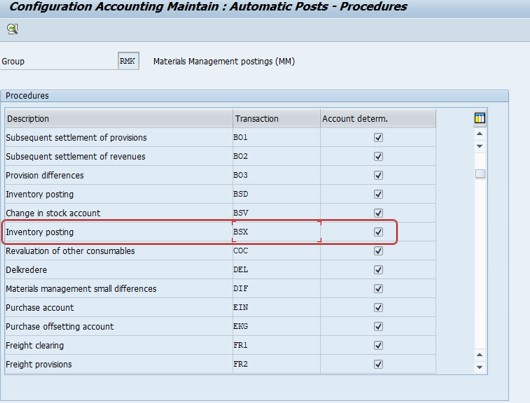Select the Purchase account row
530x403 pixels.
(x=220, y=307)
